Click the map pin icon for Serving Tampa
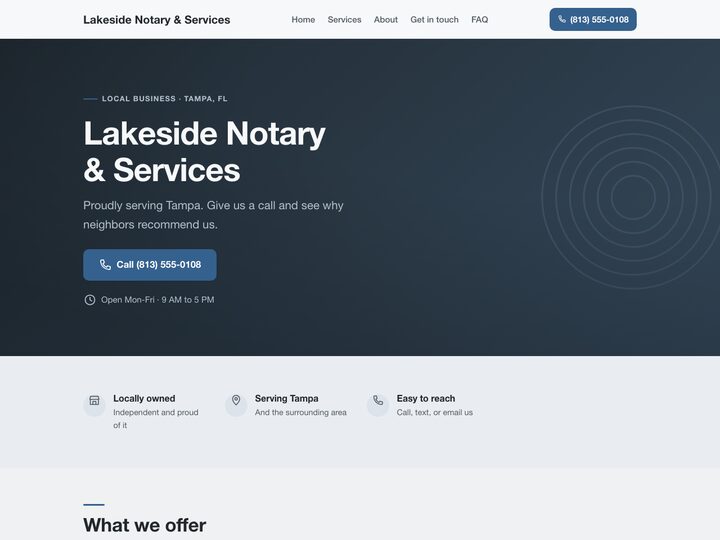 pyautogui.click(x=236, y=400)
